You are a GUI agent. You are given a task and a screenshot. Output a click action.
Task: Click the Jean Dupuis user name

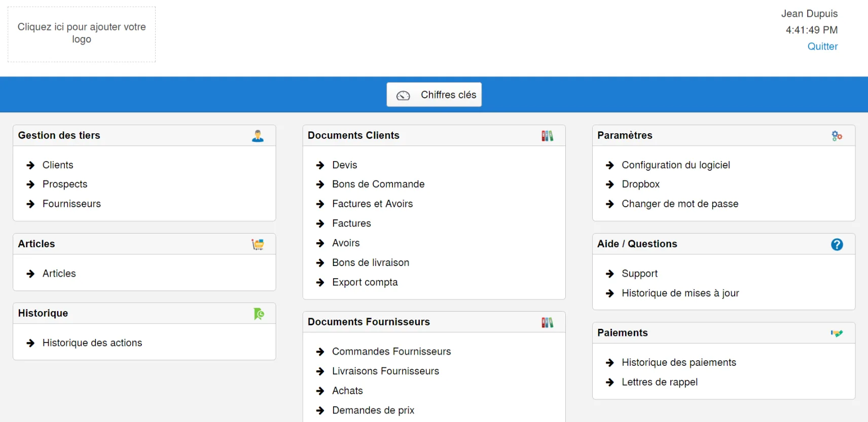(809, 14)
